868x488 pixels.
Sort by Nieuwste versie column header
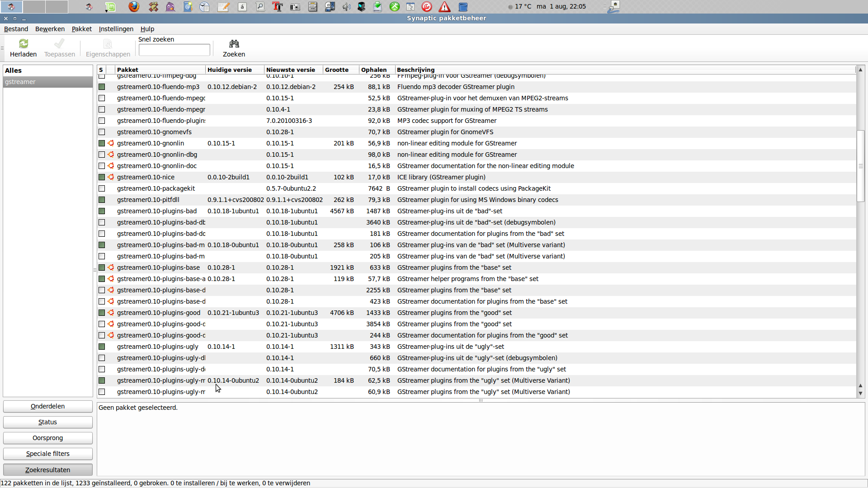coord(294,70)
